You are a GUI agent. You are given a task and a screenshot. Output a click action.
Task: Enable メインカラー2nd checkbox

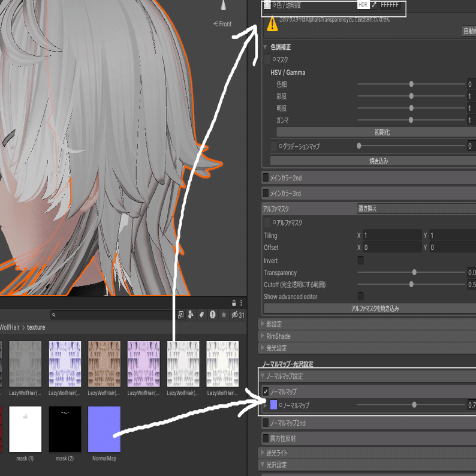[x=266, y=177]
